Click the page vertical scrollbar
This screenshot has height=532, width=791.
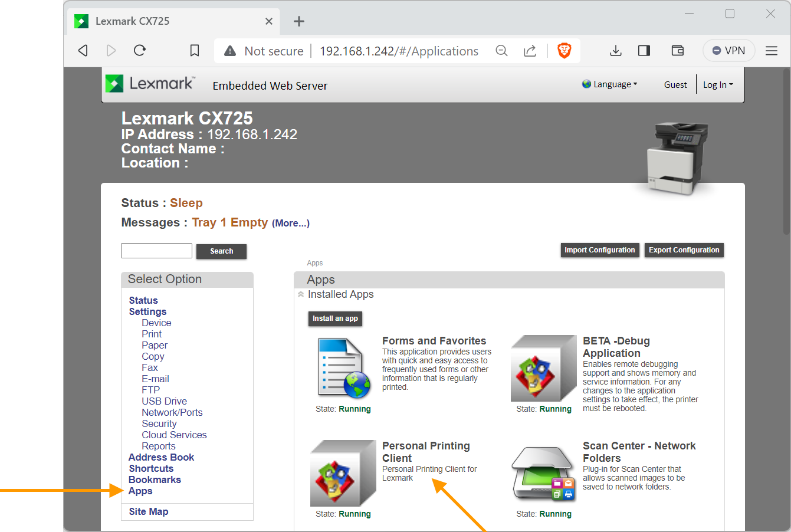(x=786, y=152)
